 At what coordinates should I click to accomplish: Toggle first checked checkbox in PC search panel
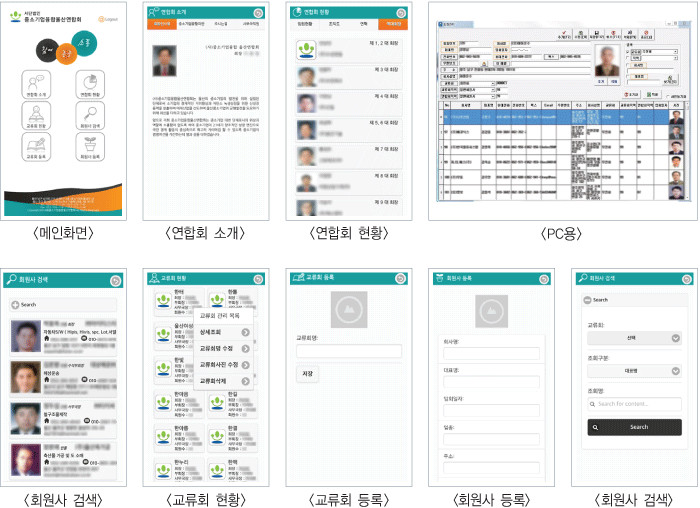(628, 52)
